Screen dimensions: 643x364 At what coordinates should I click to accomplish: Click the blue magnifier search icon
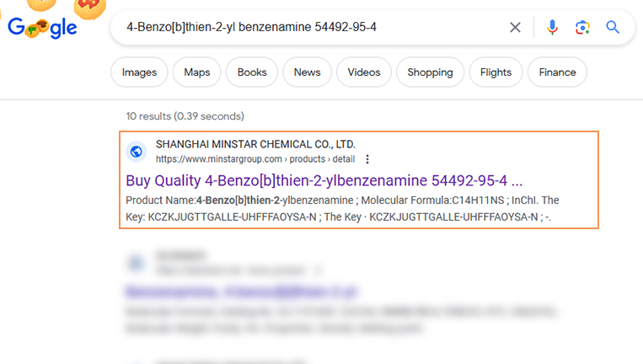pos(613,28)
